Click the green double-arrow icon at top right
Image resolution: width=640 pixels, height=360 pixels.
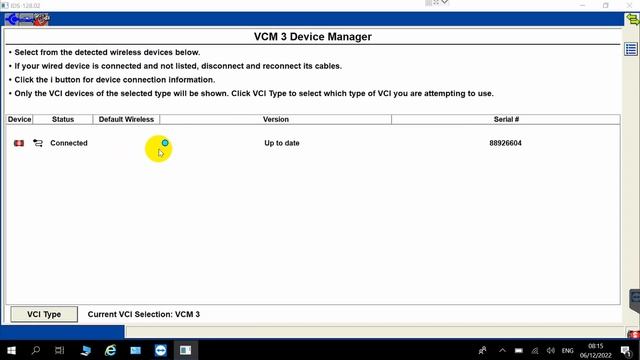coord(633,19)
